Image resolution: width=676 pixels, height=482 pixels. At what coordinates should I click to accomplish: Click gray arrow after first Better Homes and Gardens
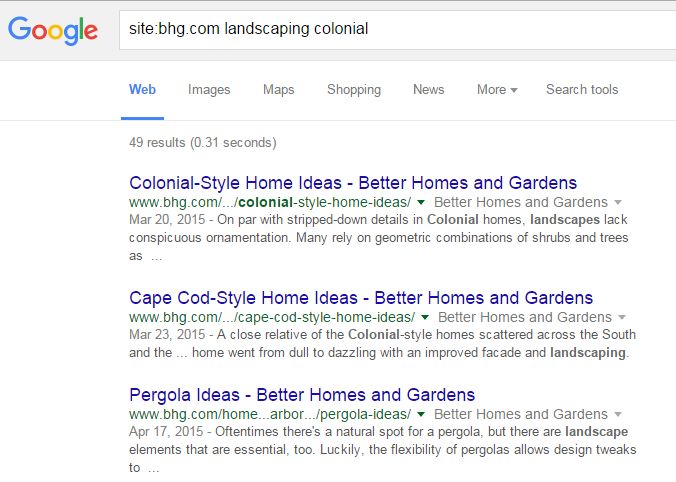pyautogui.click(x=618, y=203)
